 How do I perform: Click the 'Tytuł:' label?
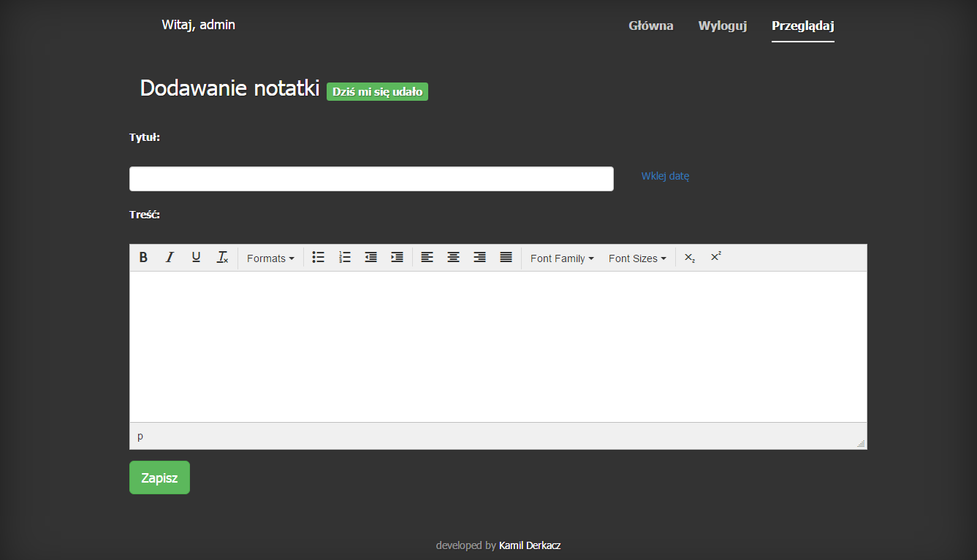[145, 137]
